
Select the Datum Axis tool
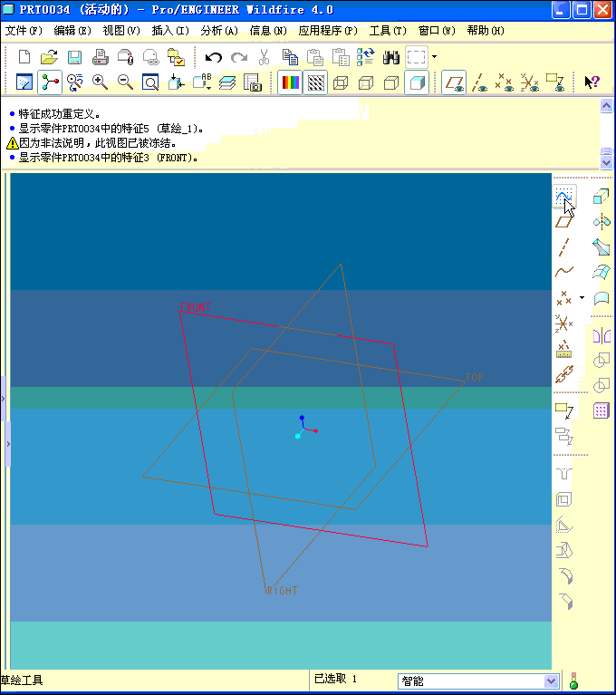pos(564,246)
